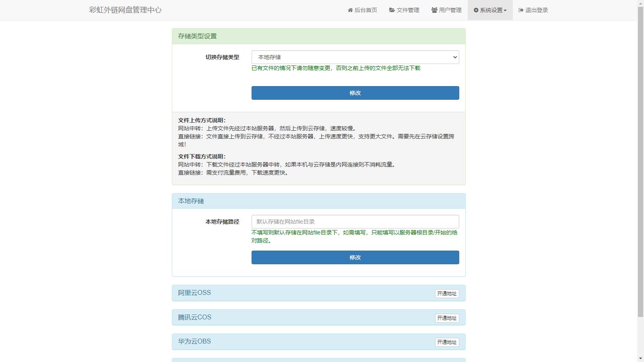Image resolution: width=644 pixels, height=362 pixels.
Task: Click the home icon beside 后台首页
Action: pyautogui.click(x=350, y=10)
